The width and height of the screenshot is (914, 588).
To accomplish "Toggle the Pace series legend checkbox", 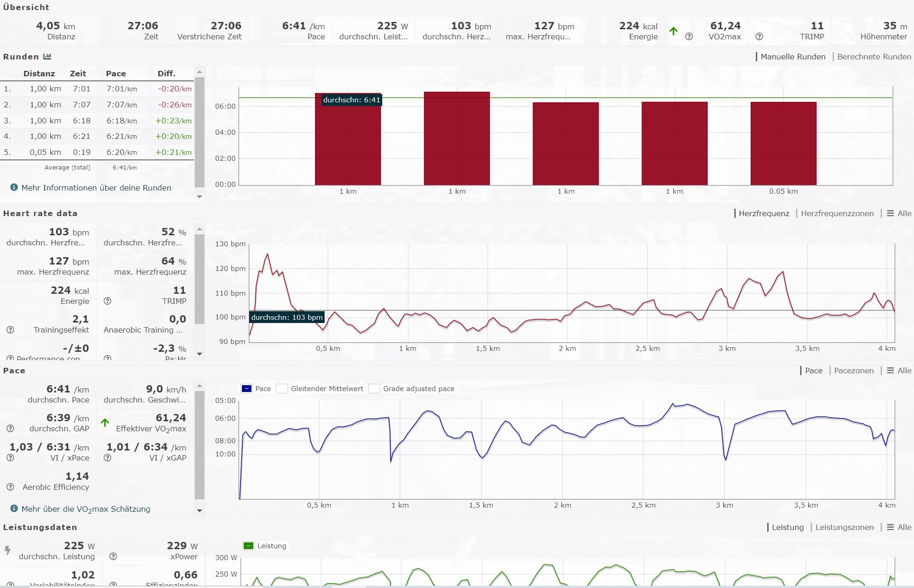I will (246, 389).
